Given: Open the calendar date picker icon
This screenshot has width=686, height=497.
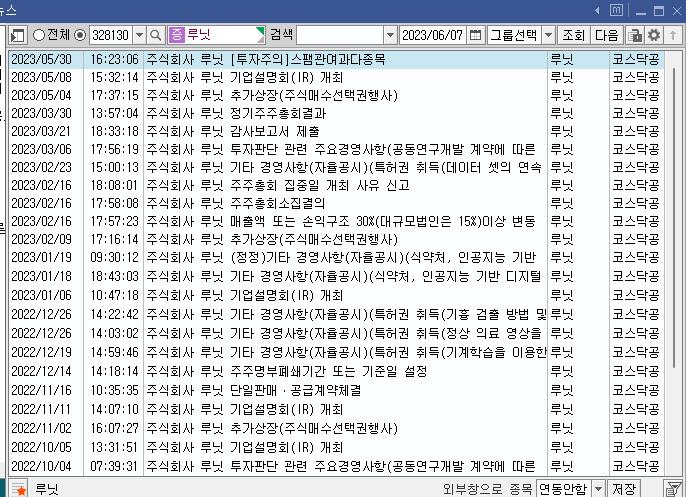Looking at the screenshot, I should click(475, 35).
